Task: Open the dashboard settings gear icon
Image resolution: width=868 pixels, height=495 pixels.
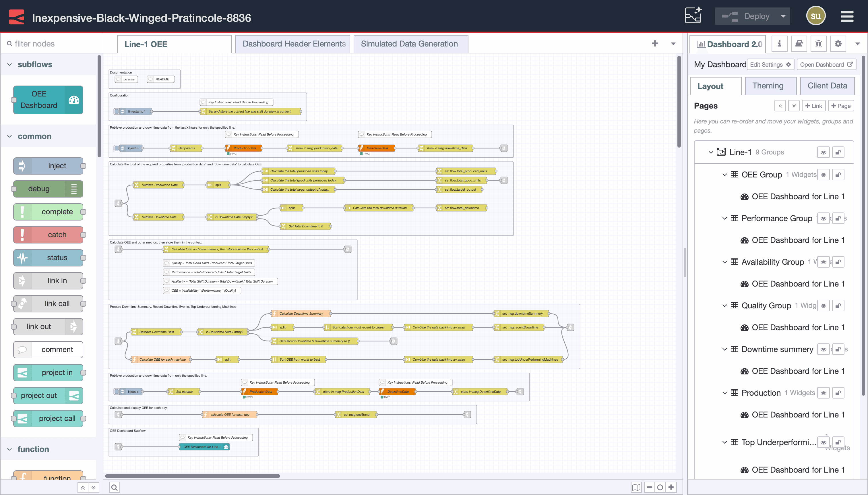Action: [838, 44]
